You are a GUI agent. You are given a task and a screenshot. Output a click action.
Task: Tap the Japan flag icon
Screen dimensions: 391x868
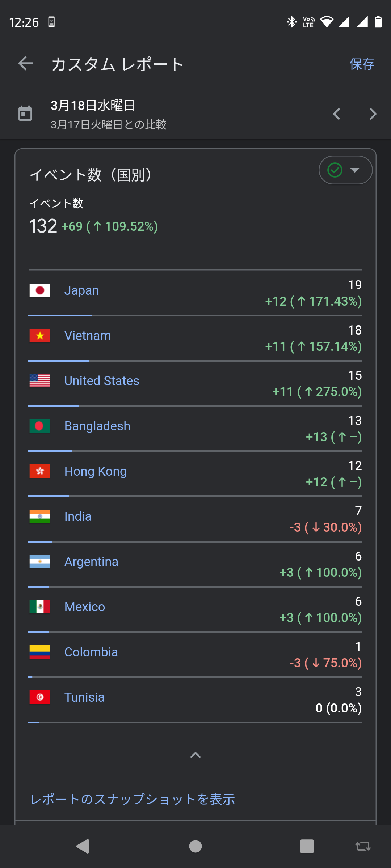39,290
